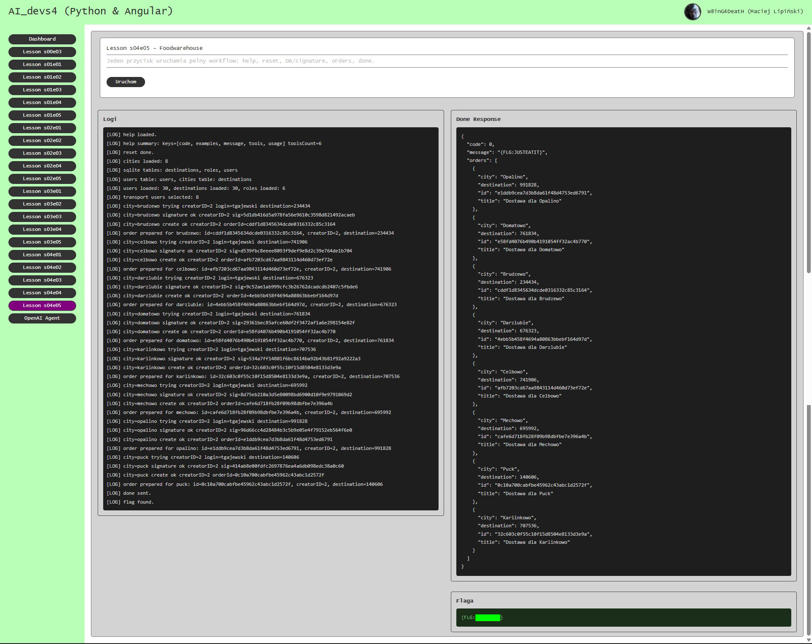Select Lesson s01e05 from sidebar
812x644 pixels.
pos(42,115)
